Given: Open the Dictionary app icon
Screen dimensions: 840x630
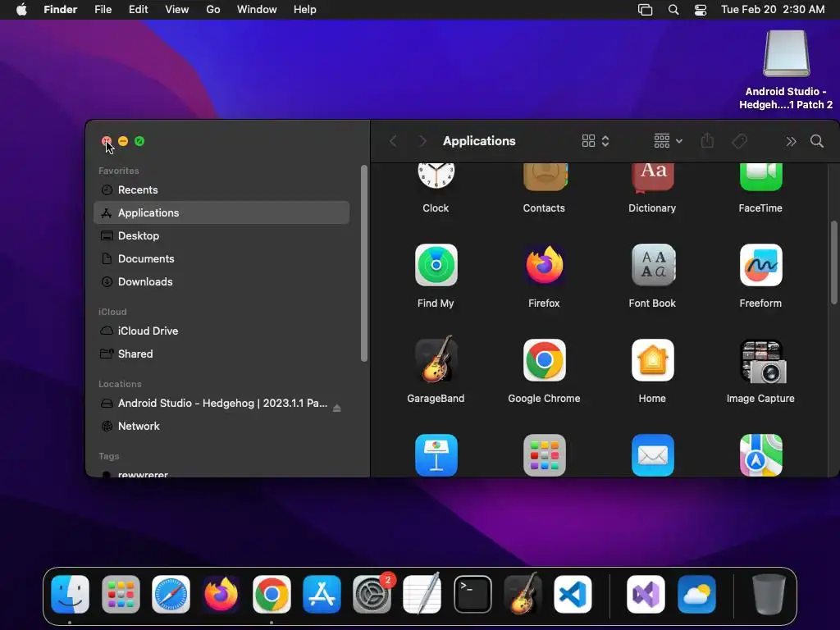Looking at the screenshot, I should 652,177.
